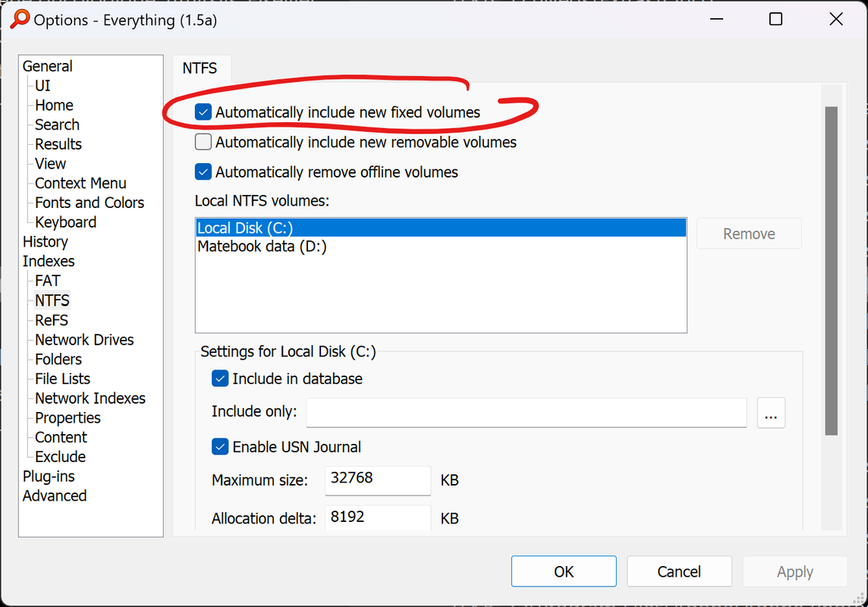868x607 pixels.
Task: Toggle Automatically include new fixed volumes
Action: point(203,112)
